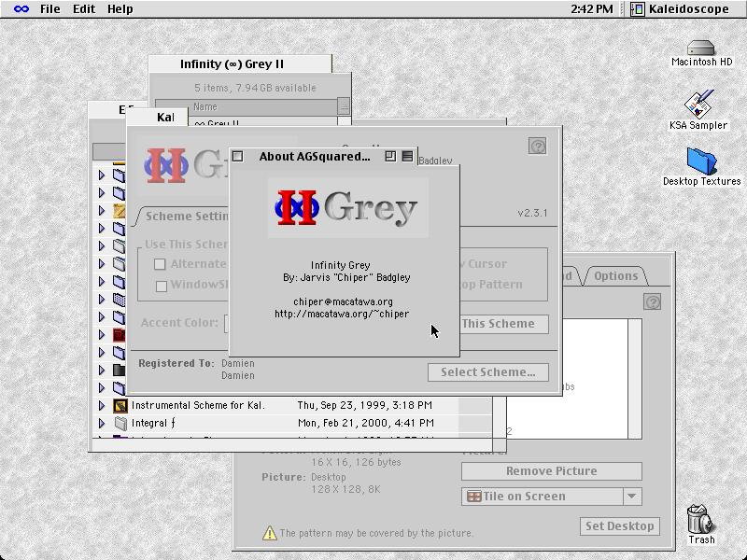Open the Help menu
The image size is (747, 560).
tap(120, 9)
